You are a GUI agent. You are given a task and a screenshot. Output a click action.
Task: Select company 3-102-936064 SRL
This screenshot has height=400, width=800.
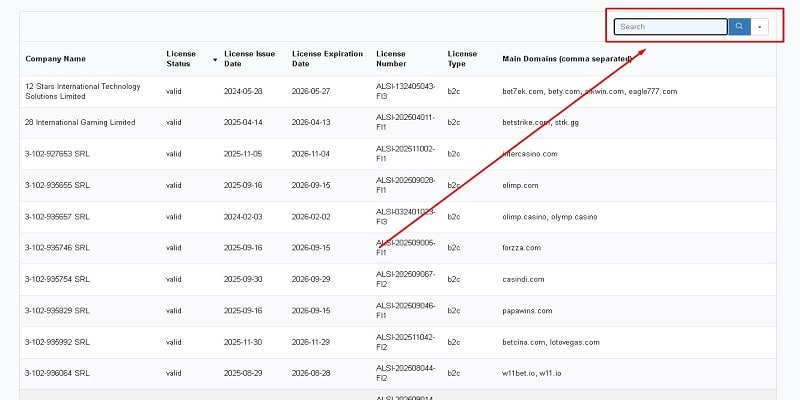[57, 373]
